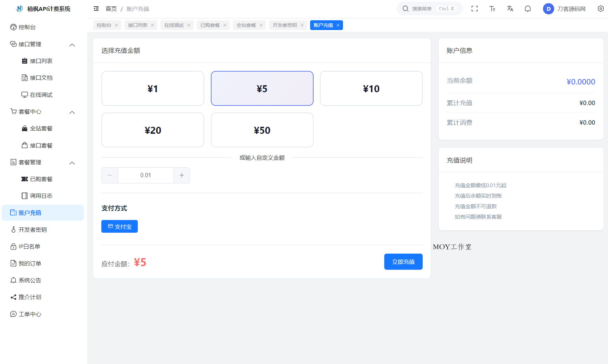Switch interface language via the translate icon
Image resolution: width=608 pixels, height=364 pixels.
(510, 9)
